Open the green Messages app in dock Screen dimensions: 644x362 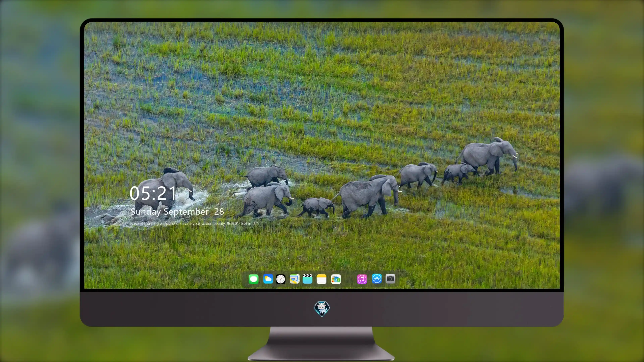point(254,279)
